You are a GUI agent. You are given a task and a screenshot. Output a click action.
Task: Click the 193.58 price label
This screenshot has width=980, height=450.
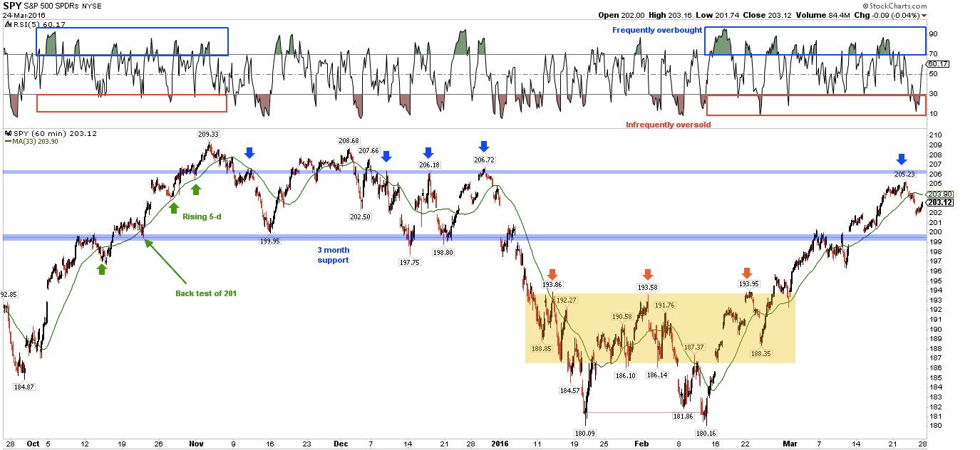647,287
